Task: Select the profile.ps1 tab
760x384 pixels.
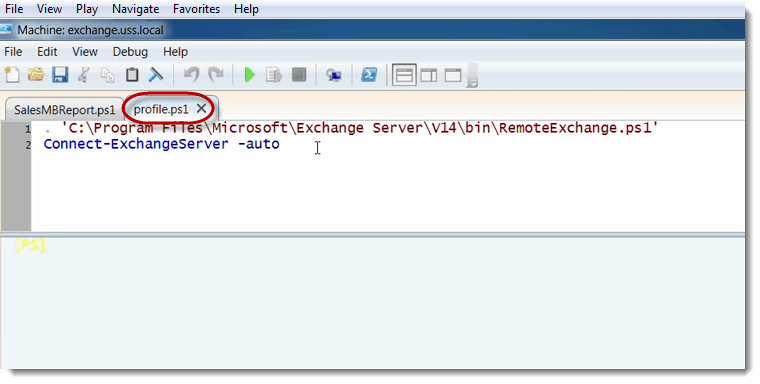Action: pos(161,110)
